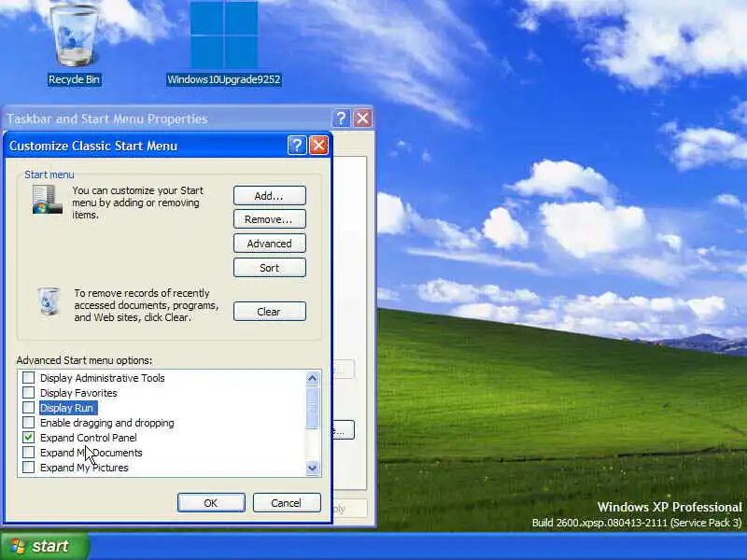Close the Customize Classic Start Menu dialog
This screenshot has height=560, width=747.
[x=318, y=146]
